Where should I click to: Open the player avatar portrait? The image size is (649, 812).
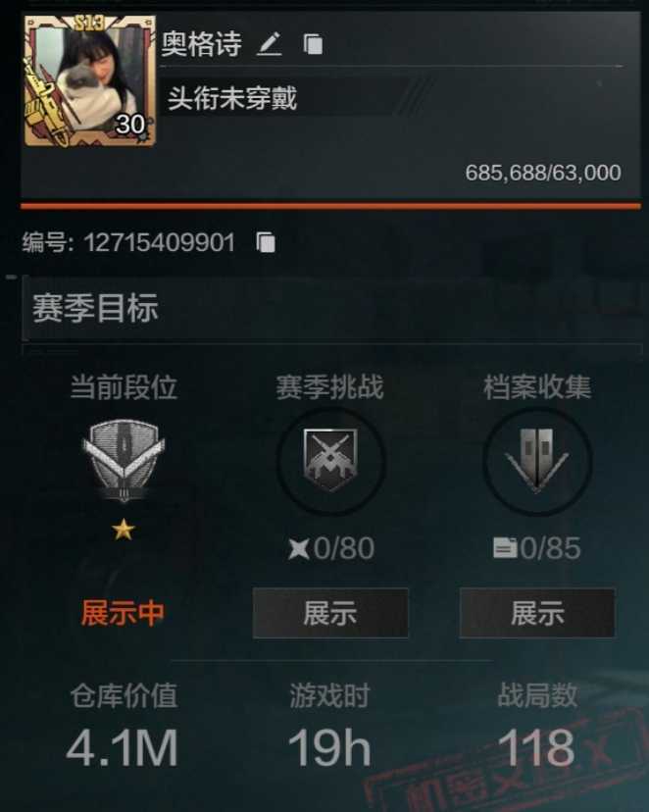click(89, 80)
